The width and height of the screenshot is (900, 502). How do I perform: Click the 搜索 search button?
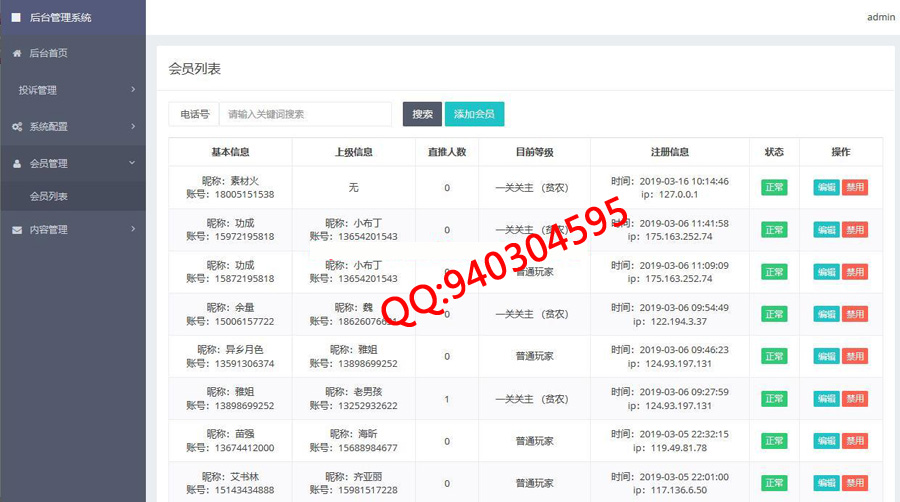coord(422,114)
